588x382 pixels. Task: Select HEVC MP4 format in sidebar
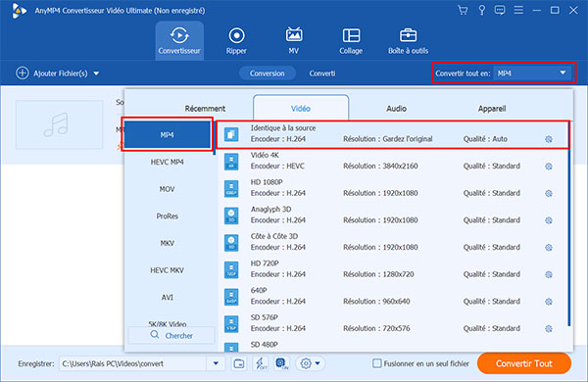point(167,162)
